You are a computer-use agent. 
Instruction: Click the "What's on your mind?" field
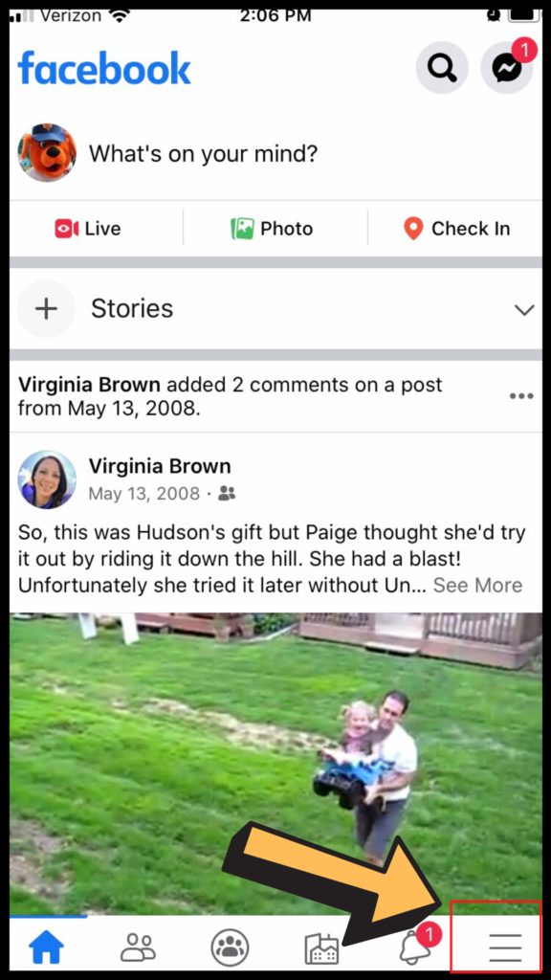coord(204,153)
